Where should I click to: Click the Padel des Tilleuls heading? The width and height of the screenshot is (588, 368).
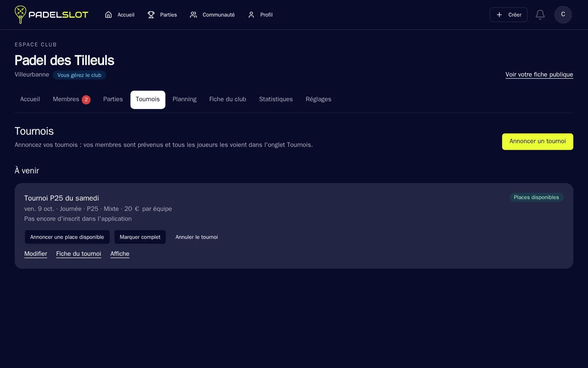coord(64,60)
